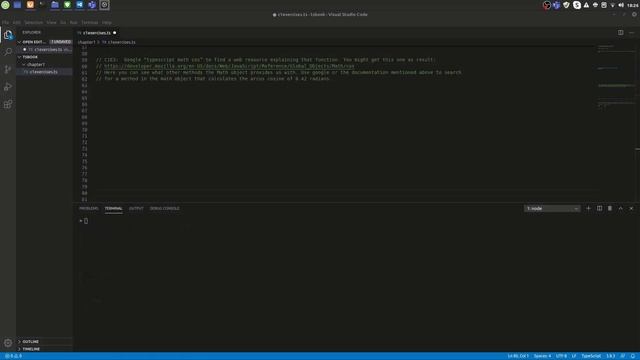Screen dimensions: 640x360
Task: Open the File menu
Action: 5,23
